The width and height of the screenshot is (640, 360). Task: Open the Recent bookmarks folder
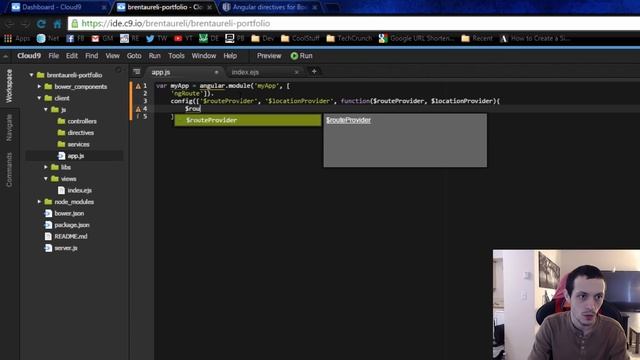point(477,38)
